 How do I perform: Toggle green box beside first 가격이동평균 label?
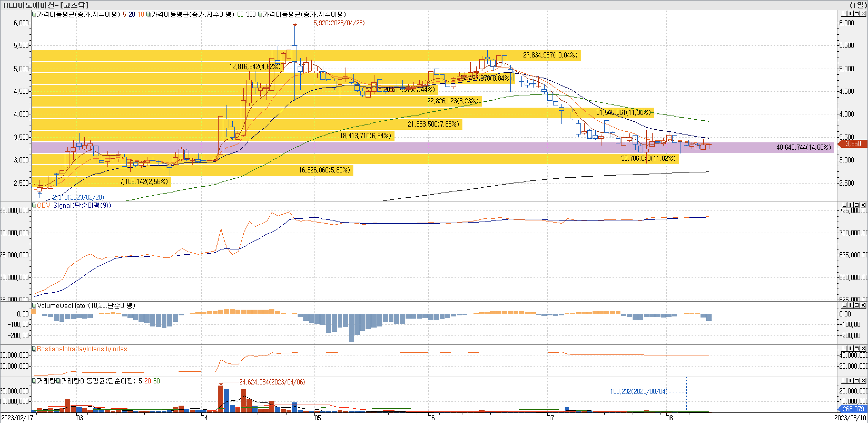coord(34,15)
